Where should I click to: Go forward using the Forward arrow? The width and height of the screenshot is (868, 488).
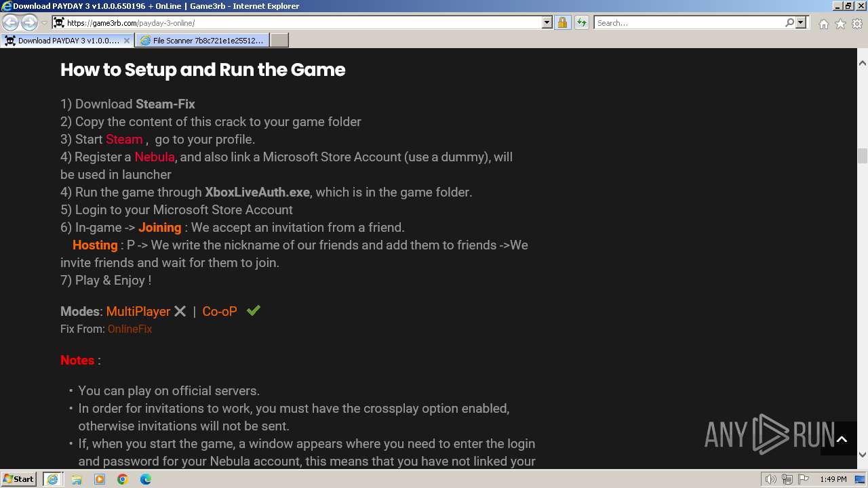tap(29, 23)
